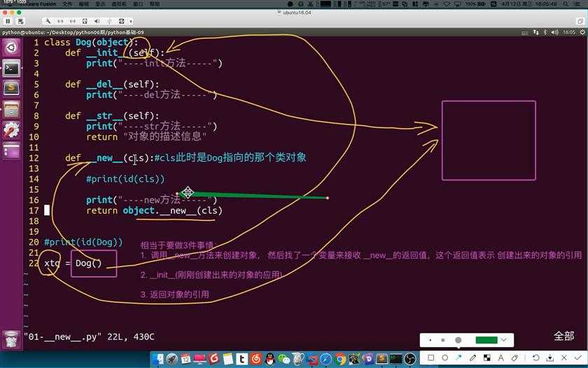The height and width of the screenshot is (368, 588).
Task: Open the Ubuntu dash home icon
Action: [x=11, y=48]
